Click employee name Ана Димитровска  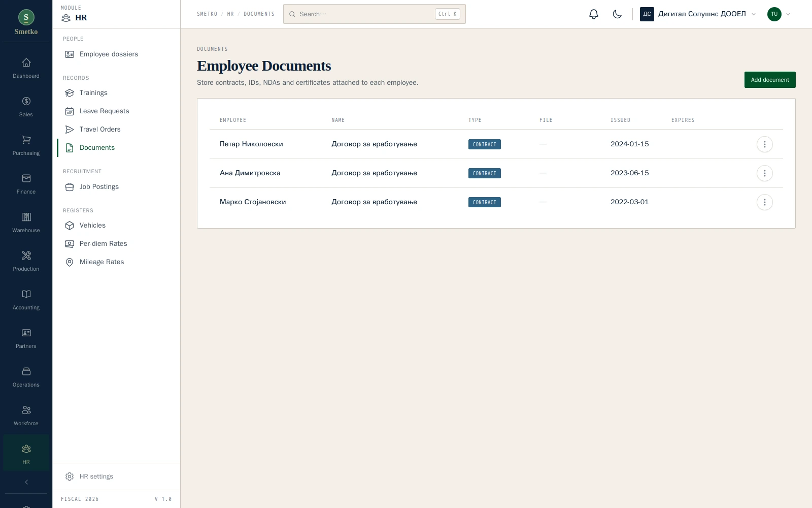coord(250,173)
